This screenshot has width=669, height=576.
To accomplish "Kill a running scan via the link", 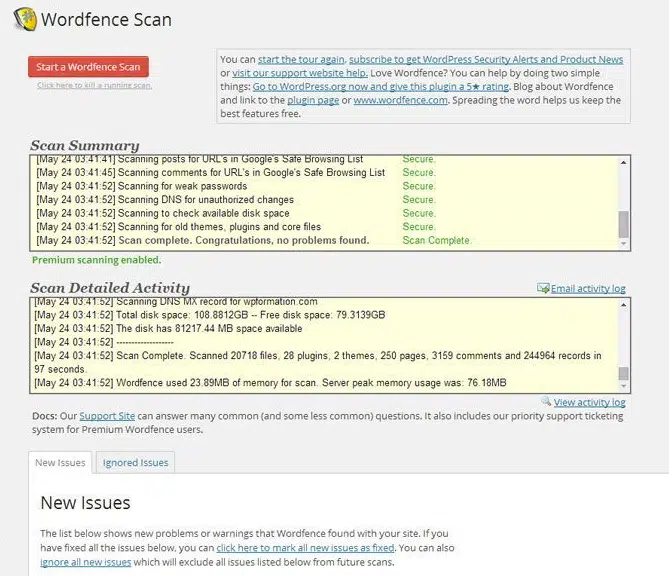I will (x=94, y=86).
